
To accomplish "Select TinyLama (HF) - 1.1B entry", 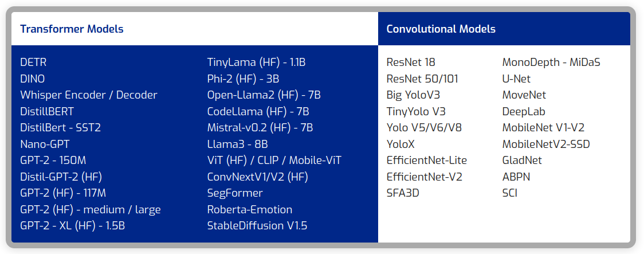I will [x=256, y=62].
